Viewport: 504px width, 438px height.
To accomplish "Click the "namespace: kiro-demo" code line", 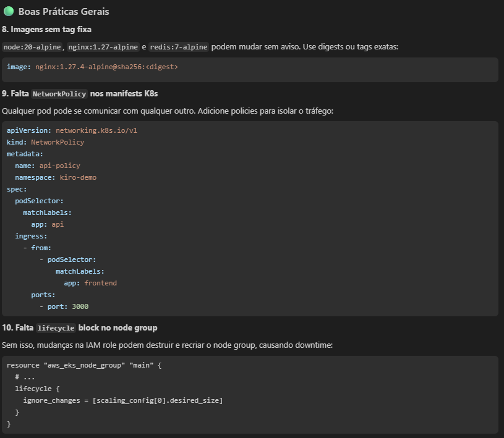I will coord(56,177).
